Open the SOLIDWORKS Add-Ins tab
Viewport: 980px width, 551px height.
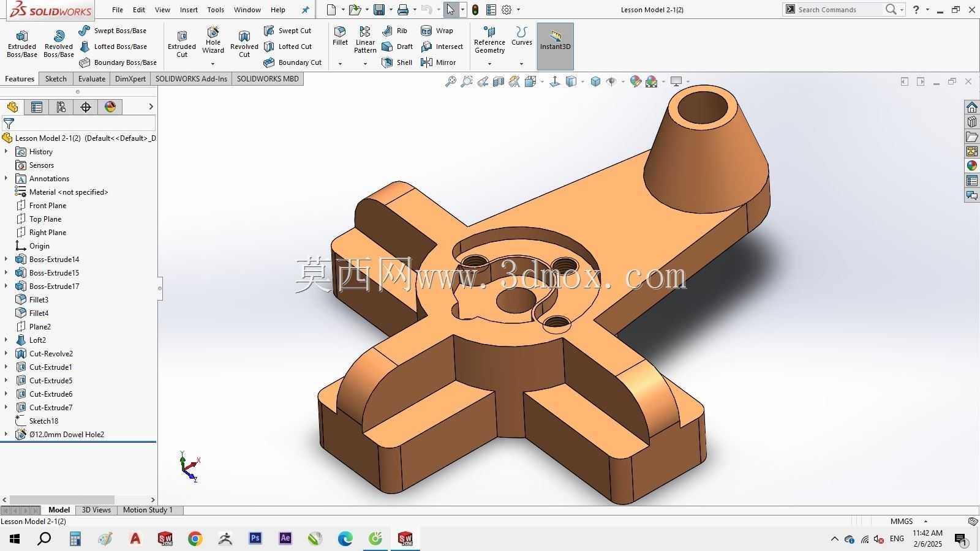click(x=191, y=79)
